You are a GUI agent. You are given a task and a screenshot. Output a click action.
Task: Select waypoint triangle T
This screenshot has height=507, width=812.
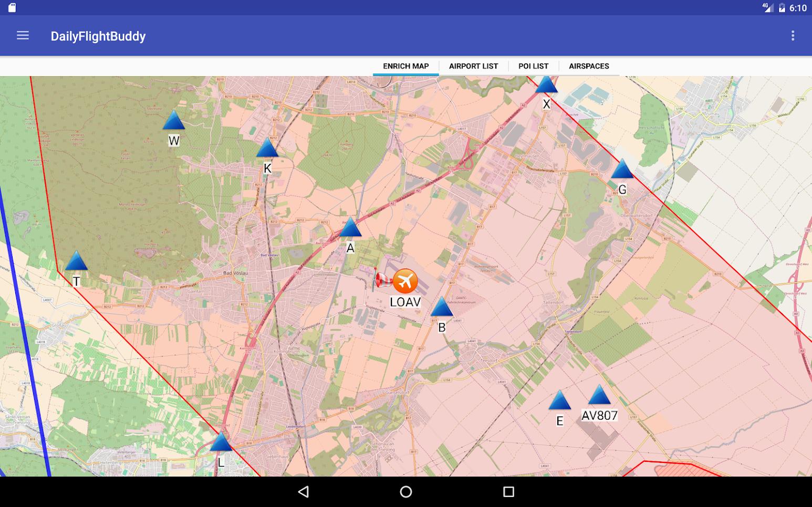point(76,261)
